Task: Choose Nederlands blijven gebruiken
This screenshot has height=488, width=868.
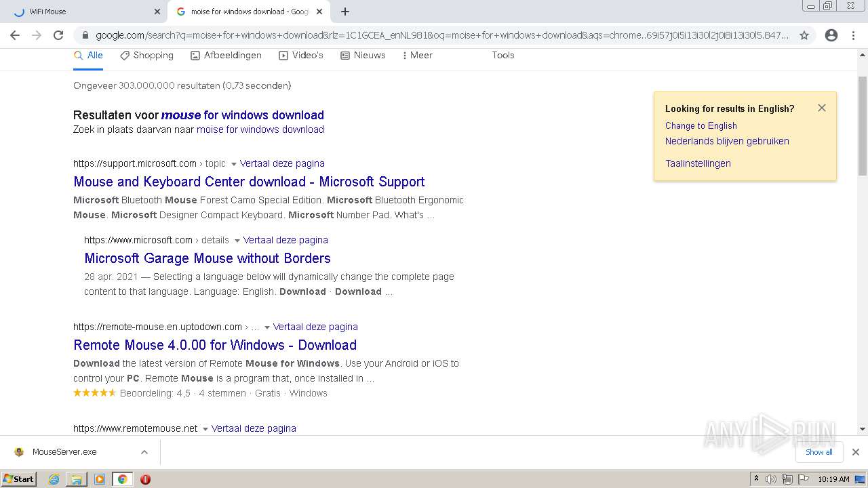Action: coord(727,141)
